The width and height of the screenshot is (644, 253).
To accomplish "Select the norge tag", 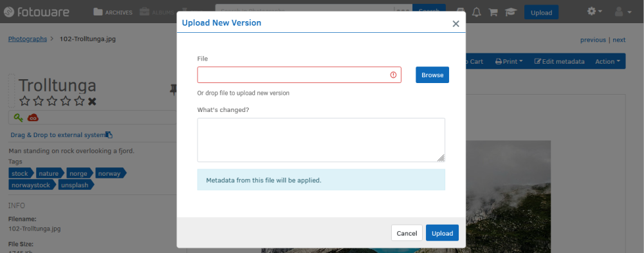I will point(80,173).
